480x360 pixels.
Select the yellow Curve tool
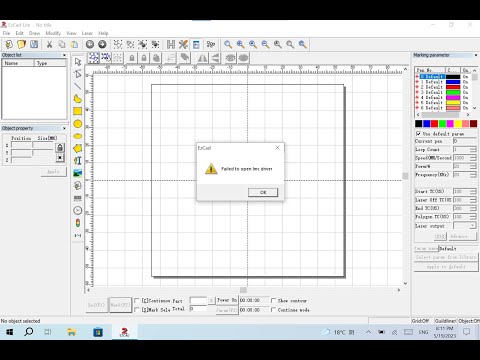pyautogui.click(x=78, y=99)
